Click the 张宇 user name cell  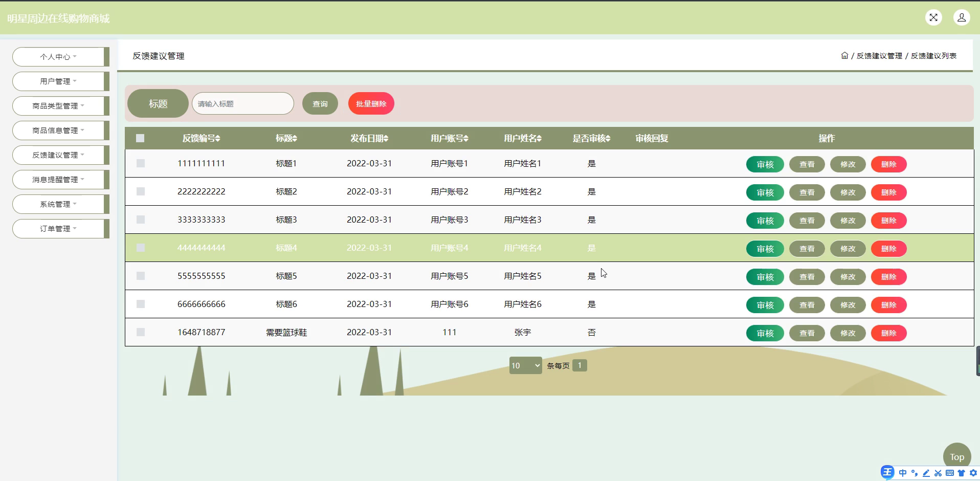tap(523, 332)
